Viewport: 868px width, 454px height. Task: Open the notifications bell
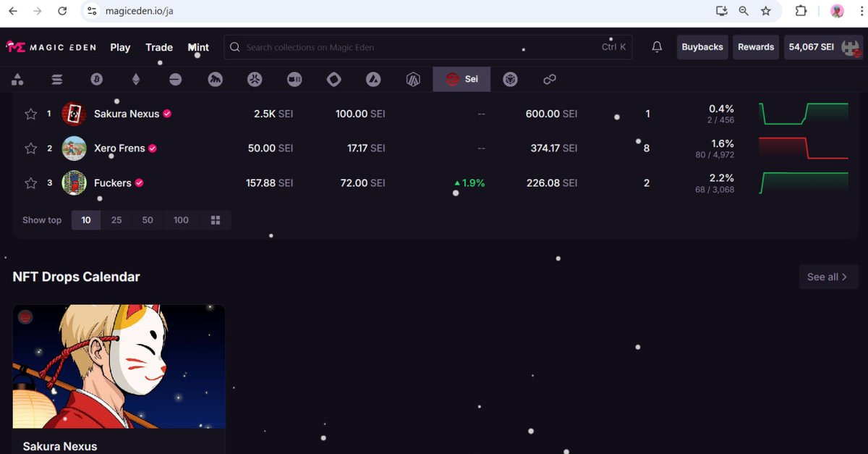point(657,47)
